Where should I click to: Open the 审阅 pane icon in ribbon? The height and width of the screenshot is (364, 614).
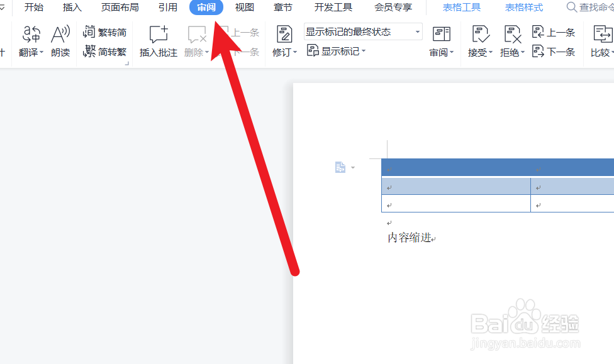442,35
